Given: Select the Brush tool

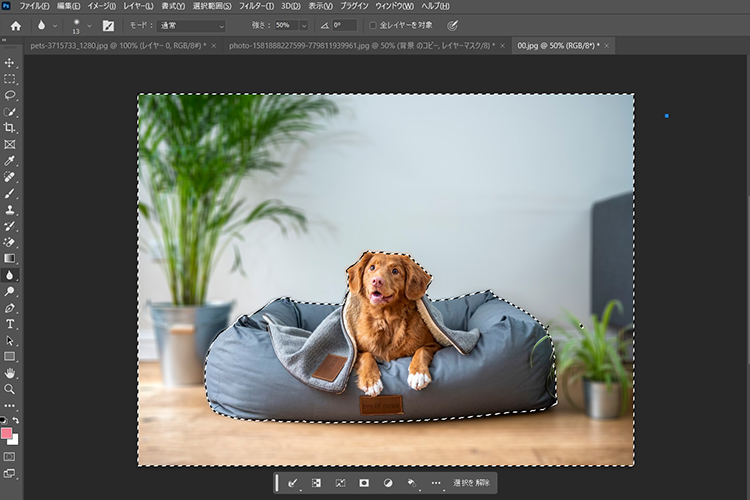Looking at the screenshot, I should pos(10,193).
